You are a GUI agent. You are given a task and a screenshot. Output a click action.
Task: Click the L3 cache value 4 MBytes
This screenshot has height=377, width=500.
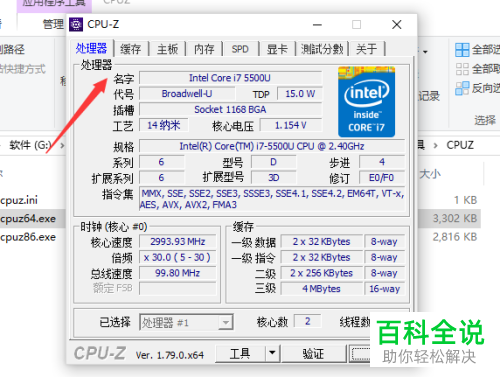(322, 289)
